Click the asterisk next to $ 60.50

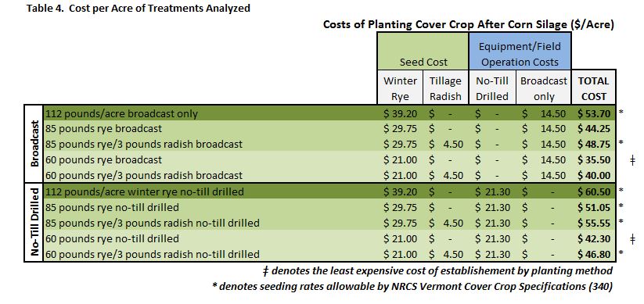coord(621,191)
